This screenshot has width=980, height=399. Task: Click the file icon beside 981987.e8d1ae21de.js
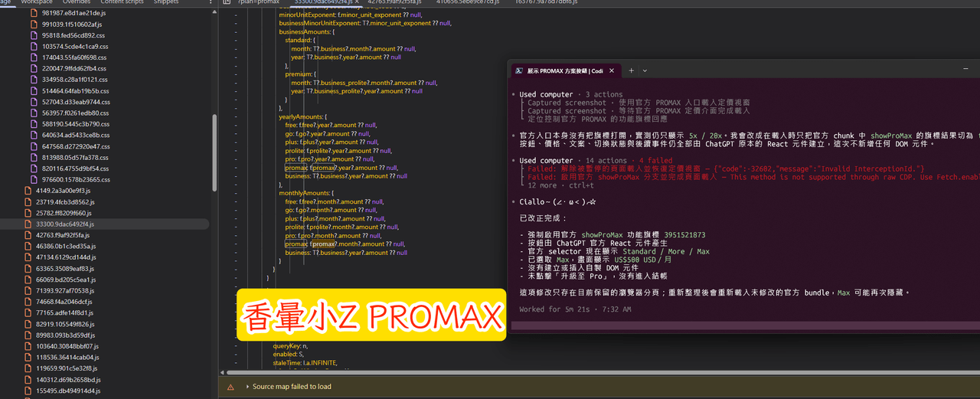(34, 13)
